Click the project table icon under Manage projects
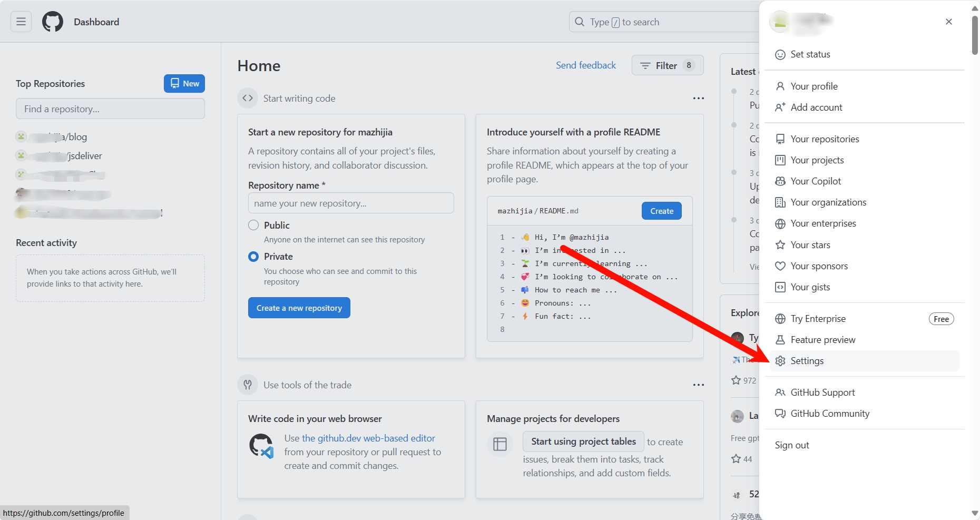The width and height of the screenshot is (980, 520). [499, 444]
